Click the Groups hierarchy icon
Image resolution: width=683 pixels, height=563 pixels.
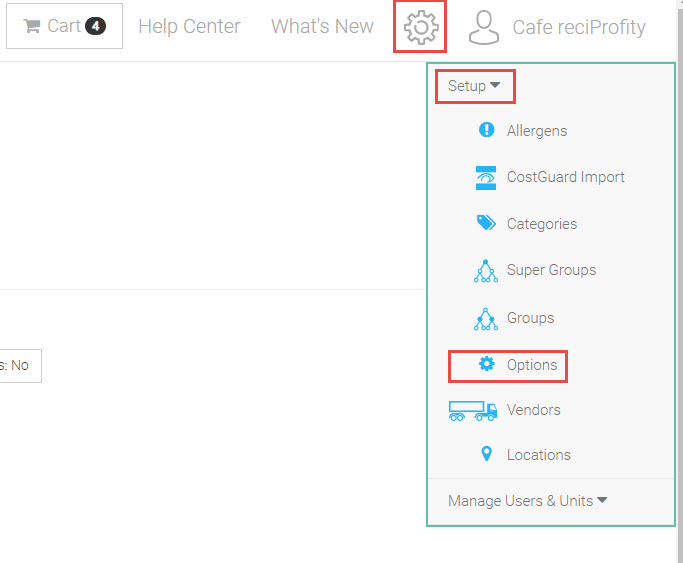(487, 318)
